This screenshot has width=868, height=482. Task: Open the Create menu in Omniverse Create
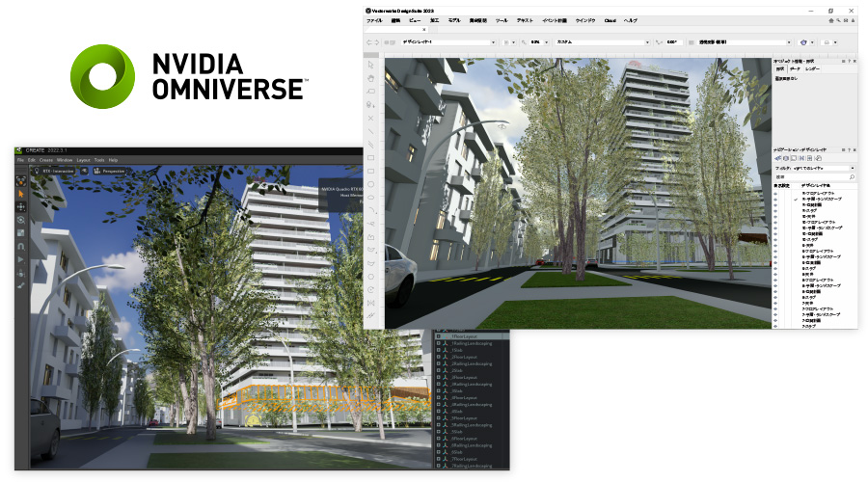[46, 160]
